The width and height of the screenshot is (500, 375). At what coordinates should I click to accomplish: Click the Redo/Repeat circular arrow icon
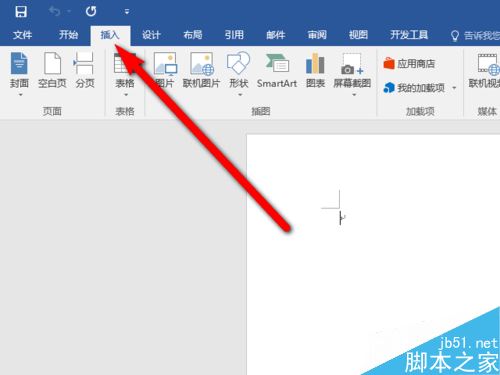point(91,11)
